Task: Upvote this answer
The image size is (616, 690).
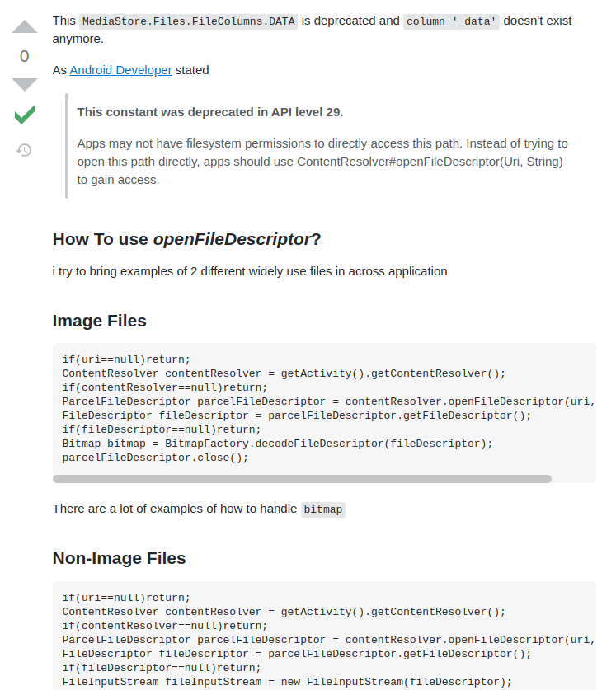Action: [24, 27]
